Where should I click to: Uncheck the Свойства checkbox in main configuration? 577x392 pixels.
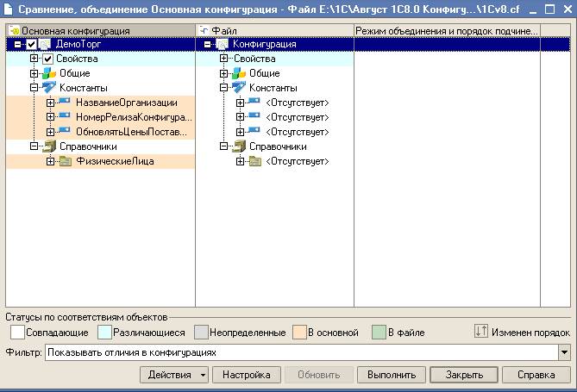[48, 59]
